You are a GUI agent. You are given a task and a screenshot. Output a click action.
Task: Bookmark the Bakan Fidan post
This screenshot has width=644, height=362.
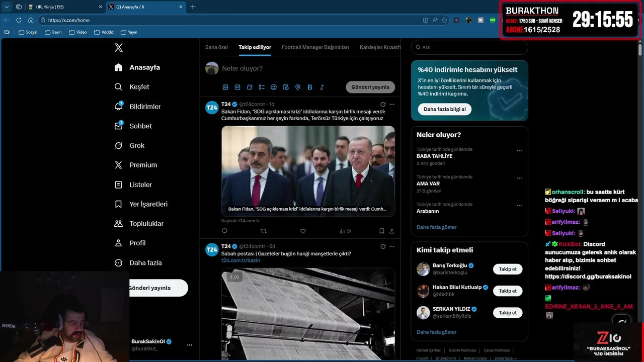pos(382,231)
